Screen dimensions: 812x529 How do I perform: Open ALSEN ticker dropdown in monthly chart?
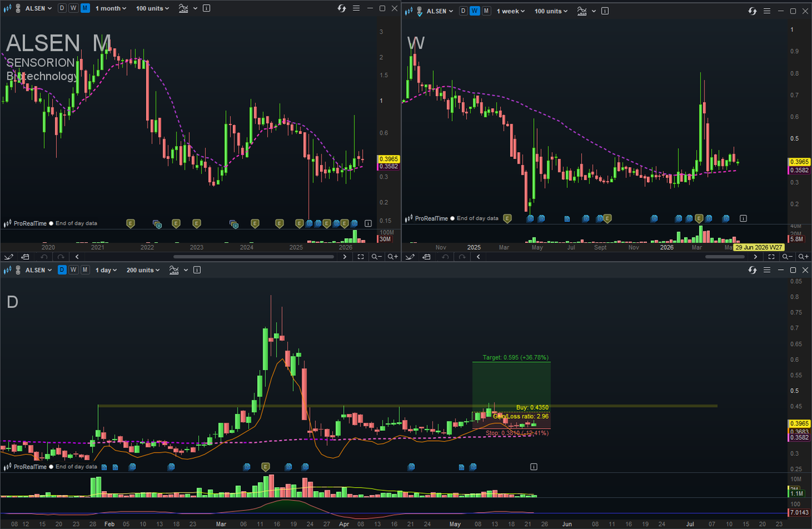coord(39,9)
